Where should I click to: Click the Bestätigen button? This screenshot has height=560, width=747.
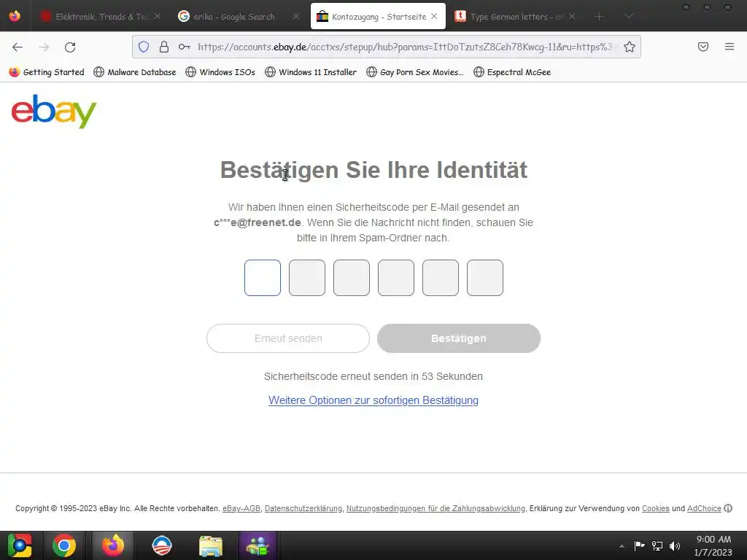(459, 338)
